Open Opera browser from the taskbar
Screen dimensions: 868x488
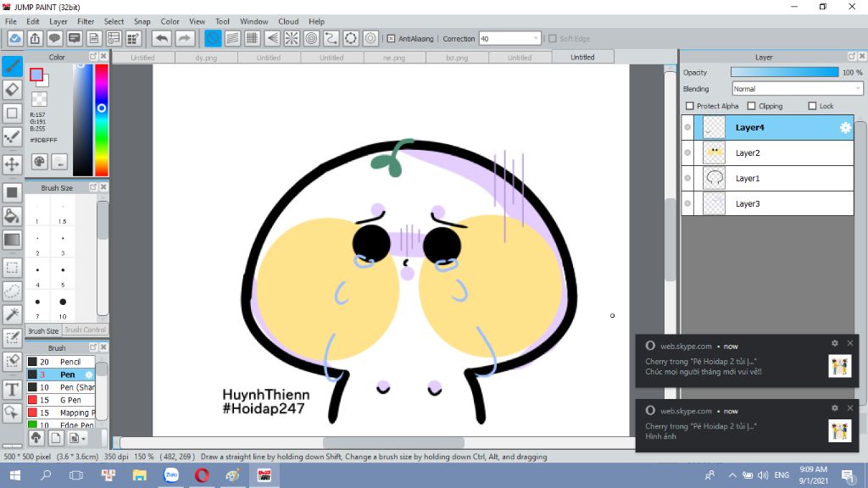pyautogui.click(x=202, y=475)
